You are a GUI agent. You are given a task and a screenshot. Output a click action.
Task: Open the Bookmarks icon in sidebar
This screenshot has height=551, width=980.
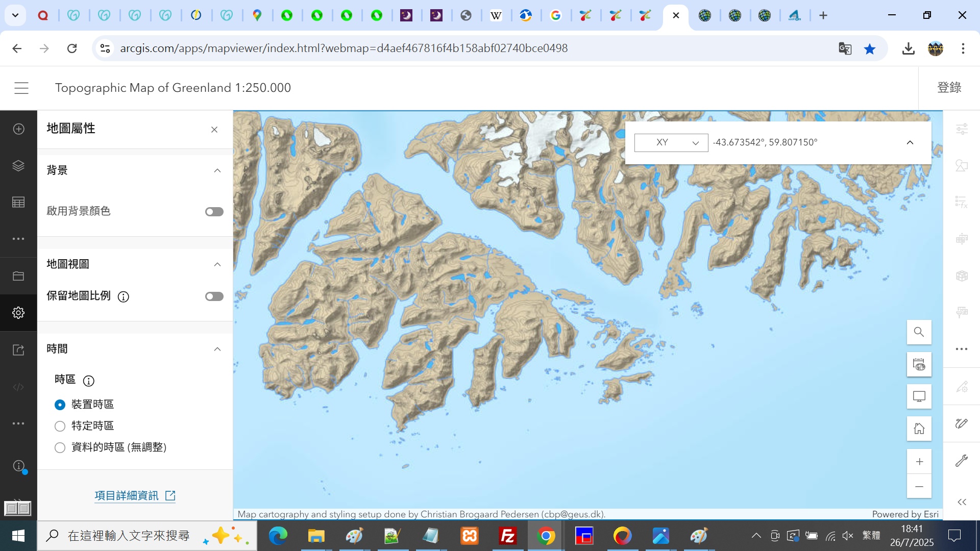18,276
